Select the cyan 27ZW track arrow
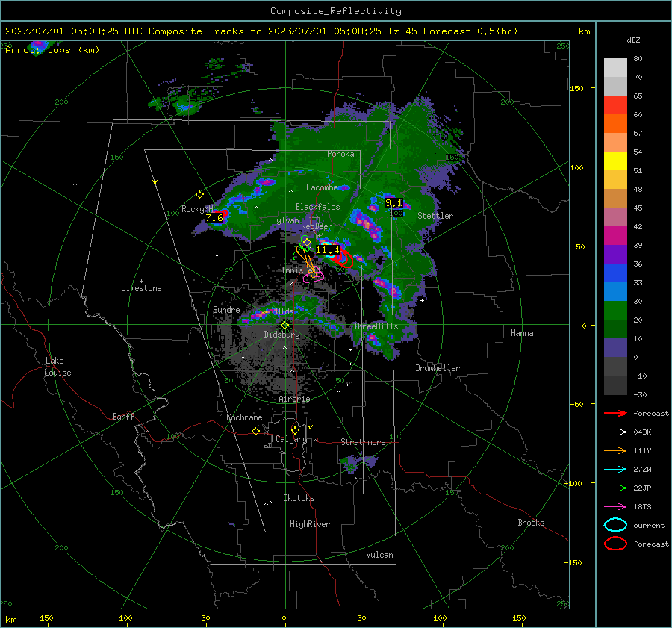Screen dimensions: 672x628 [615, 470]
